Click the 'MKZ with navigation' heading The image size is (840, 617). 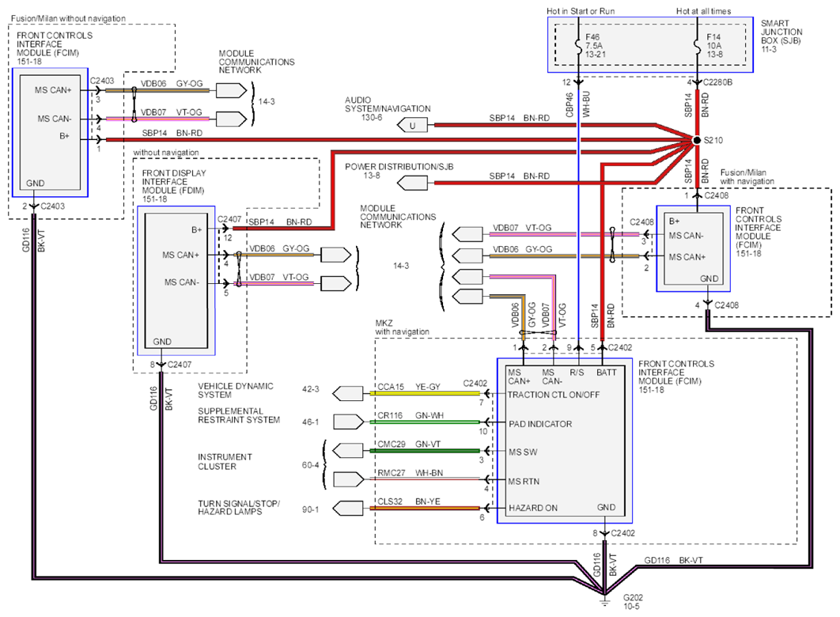coord(403,327)
